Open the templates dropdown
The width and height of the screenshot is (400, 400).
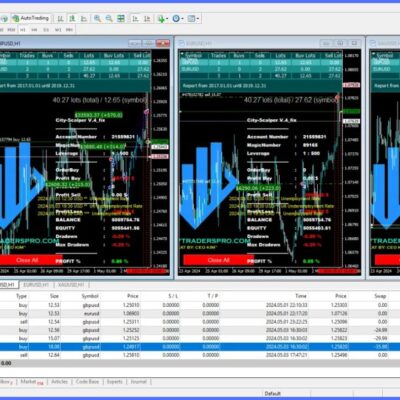tap(193, 19)
